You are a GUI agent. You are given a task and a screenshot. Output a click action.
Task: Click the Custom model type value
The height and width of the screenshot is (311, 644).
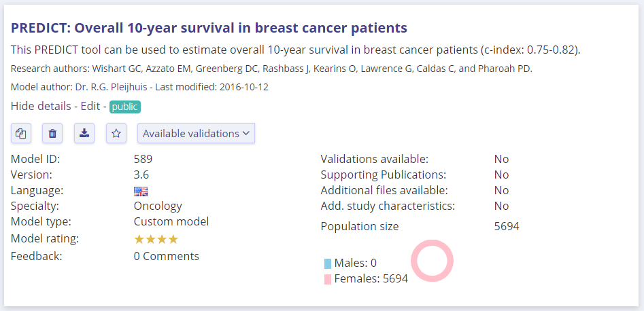[x=171, y=221]
